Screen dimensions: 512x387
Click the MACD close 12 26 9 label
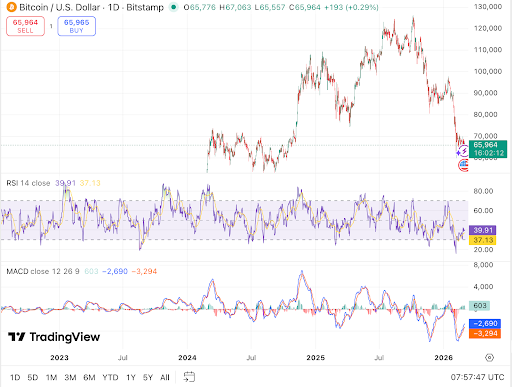point(43,271)
